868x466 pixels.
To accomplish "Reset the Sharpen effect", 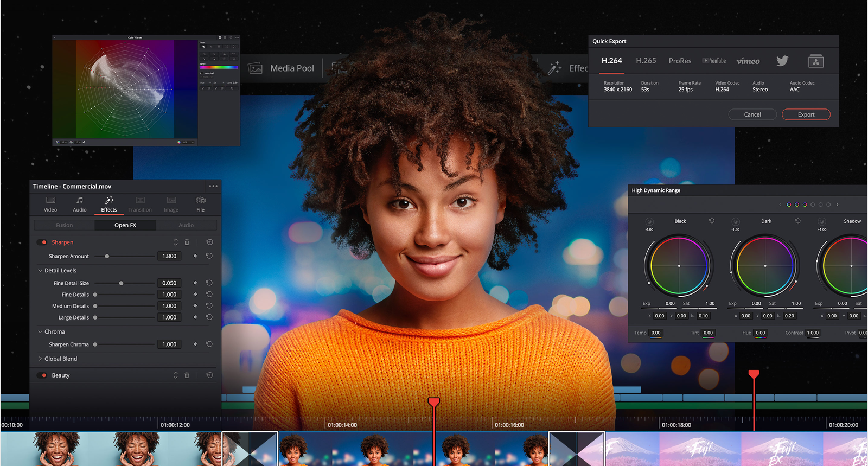I will (x=209, y=242).
